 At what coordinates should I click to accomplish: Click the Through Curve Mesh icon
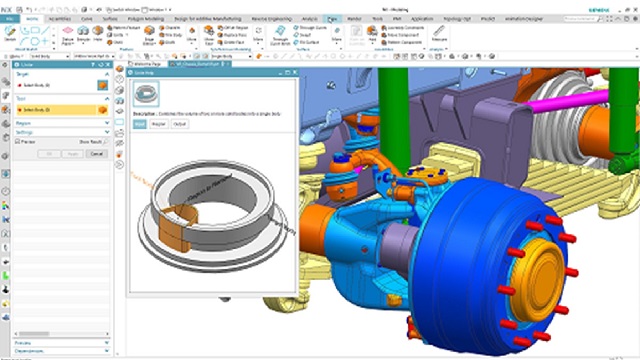280,34
